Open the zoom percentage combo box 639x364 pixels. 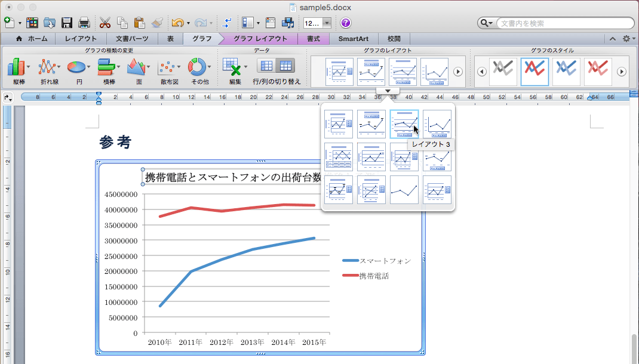[x=317, y=23]
